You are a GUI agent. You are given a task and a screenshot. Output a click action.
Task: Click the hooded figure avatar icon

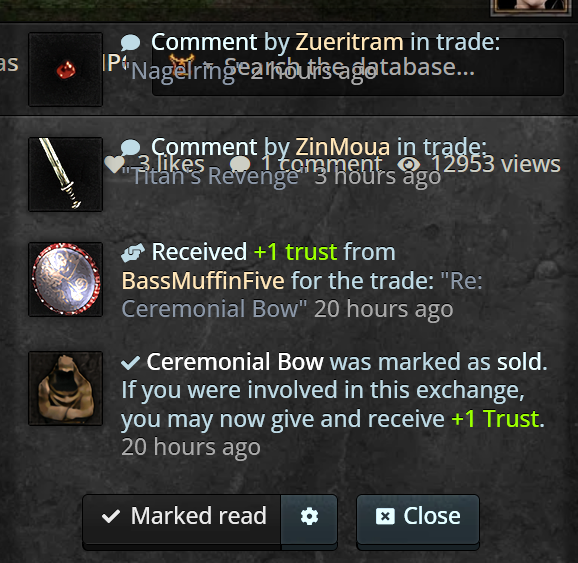click(x=66, y=388)
